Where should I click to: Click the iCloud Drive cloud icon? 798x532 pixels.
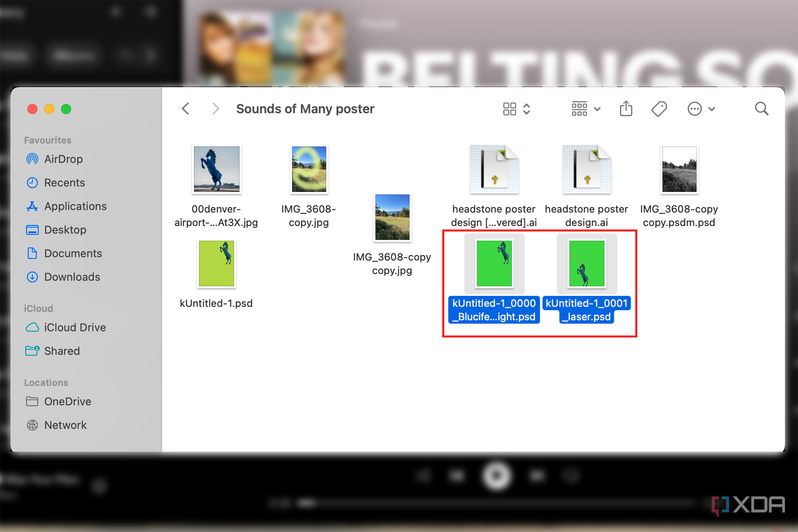(x=32, y=327)
